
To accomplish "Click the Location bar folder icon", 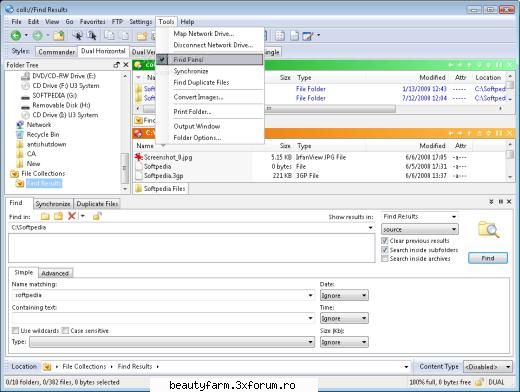I will point(47,367).
